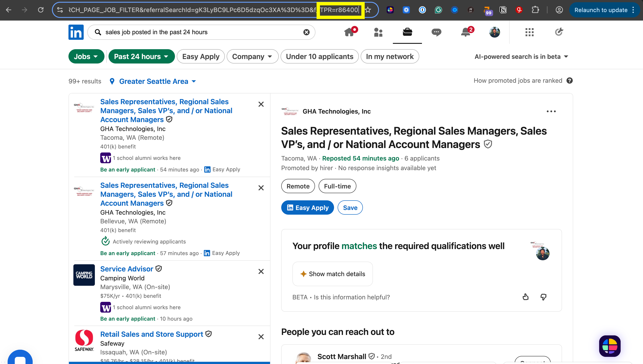This screenshot has width=643, height=364.
Task: Open the Notifications bell icon
Action: [466, 32]
